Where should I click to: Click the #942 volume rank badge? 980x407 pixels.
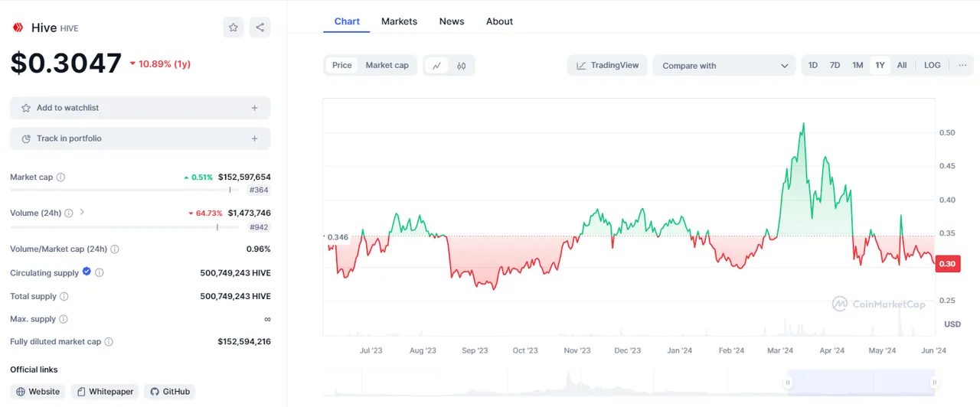click(260, 227)
